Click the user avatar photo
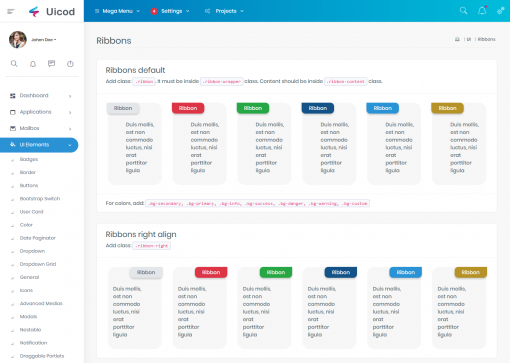The height and width of the screenshot is (363, 510). pos(18,40)
